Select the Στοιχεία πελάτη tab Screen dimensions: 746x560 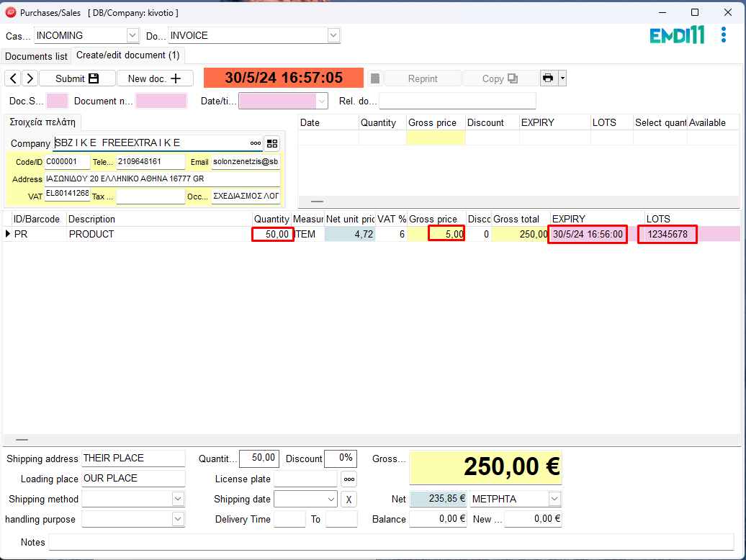[42, 122]
